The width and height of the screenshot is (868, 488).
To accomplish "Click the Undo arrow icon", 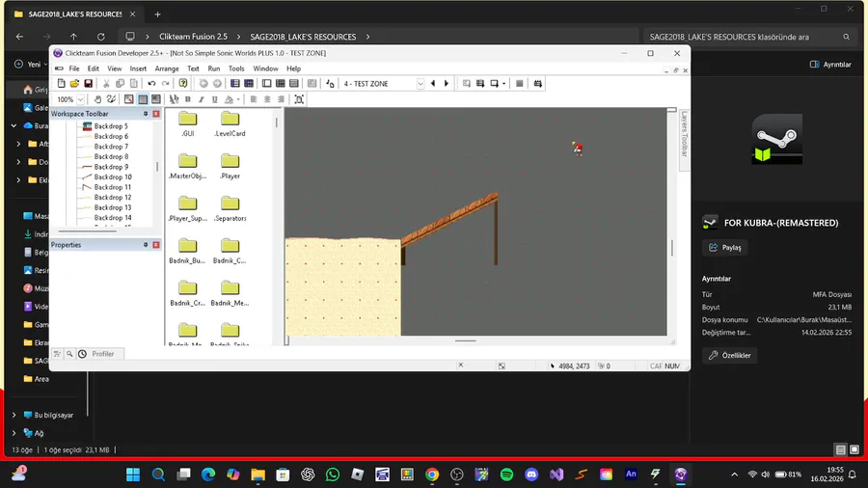I will tap(151, 84).
